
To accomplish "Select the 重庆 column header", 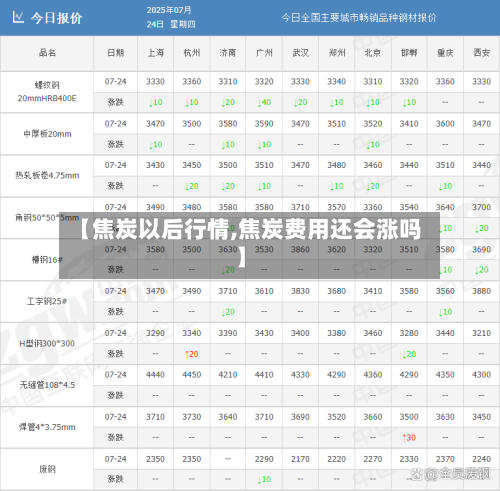I will pyautogui.click(x=445, y=53).
